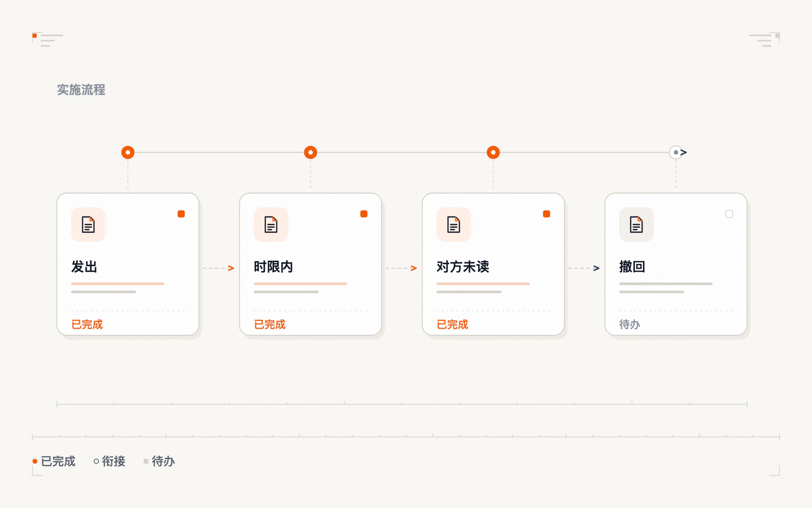Toggle the orange status square on 对方未读 card

pyautogui.click(x=547, y=214)
